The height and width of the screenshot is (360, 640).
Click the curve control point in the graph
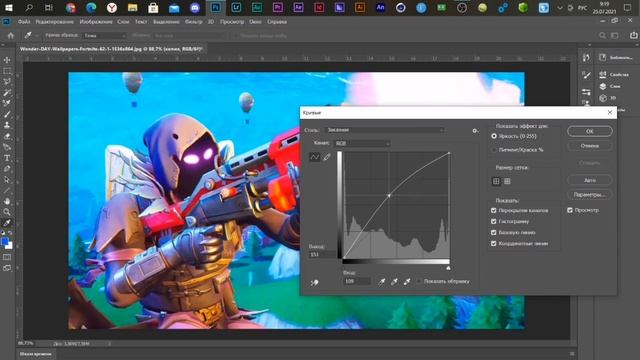coord(389,196)
